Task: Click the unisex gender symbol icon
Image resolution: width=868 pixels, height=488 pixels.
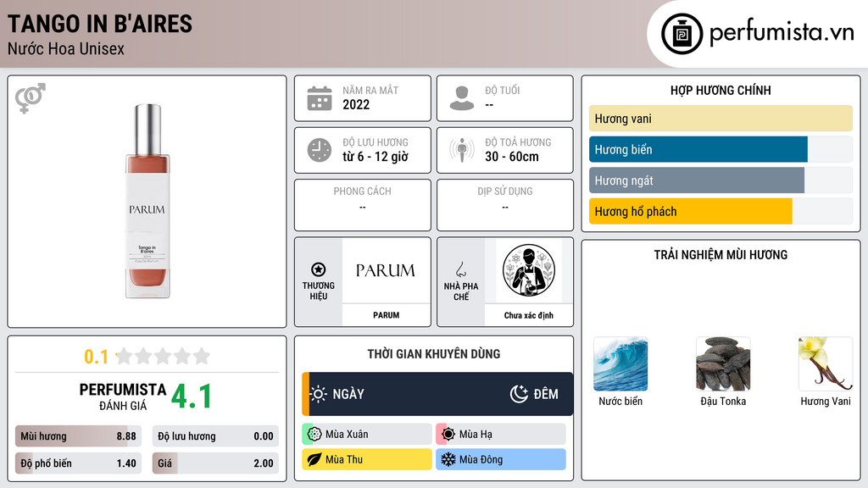Action: (30, 98)
